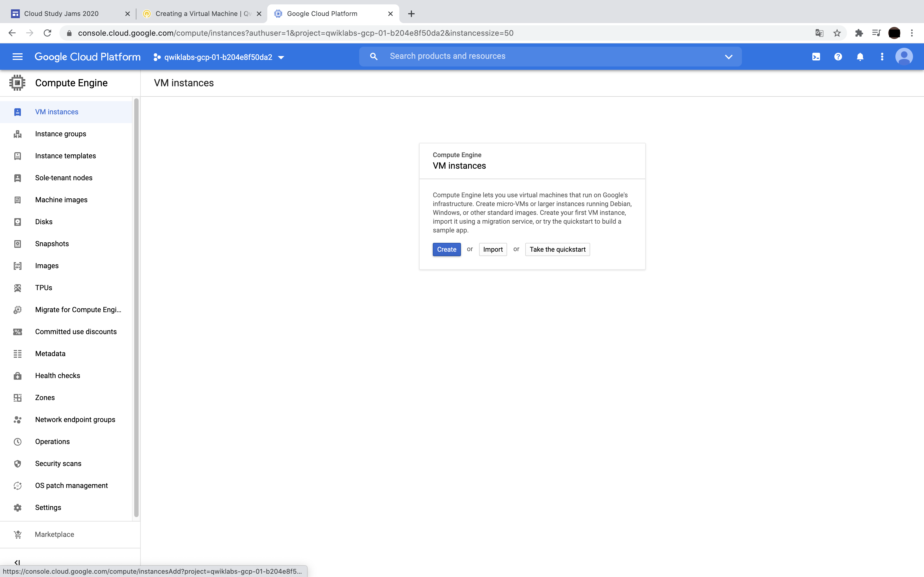Image resolution: width=924 pixels, height=577 pixels.
Task: Open Snapshots in the sidebar
Action: pos(52,243)
